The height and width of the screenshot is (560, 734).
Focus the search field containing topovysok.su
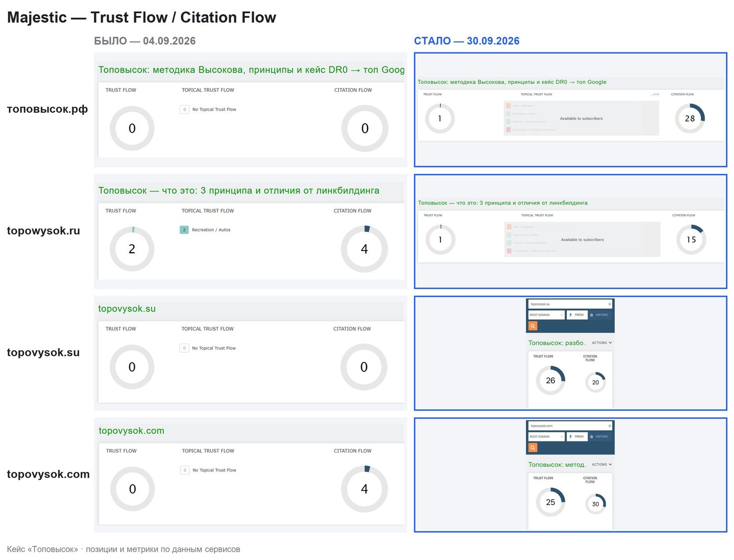click(x=570, y=304)
